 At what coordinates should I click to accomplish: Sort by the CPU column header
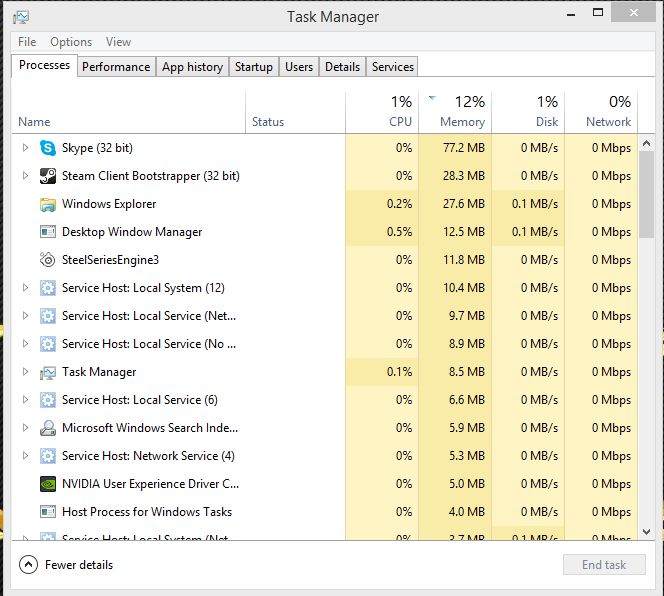[382, 112]
